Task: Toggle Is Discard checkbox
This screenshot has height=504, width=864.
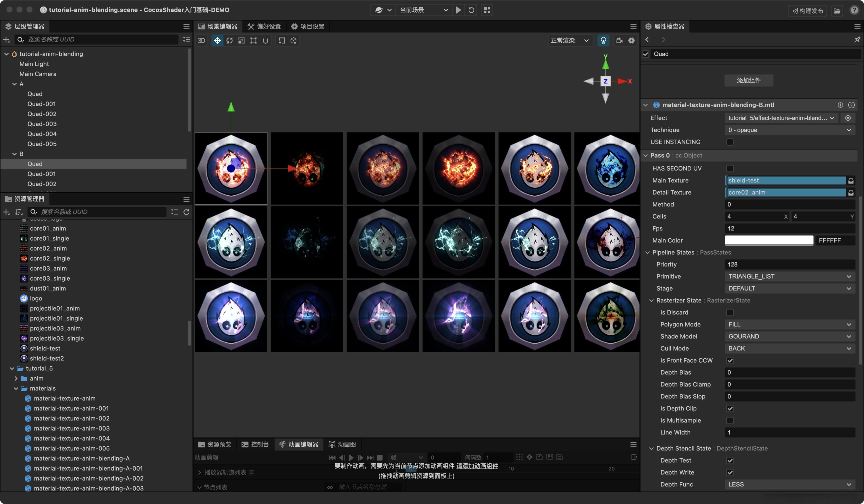Action: [x=730, y=312]
